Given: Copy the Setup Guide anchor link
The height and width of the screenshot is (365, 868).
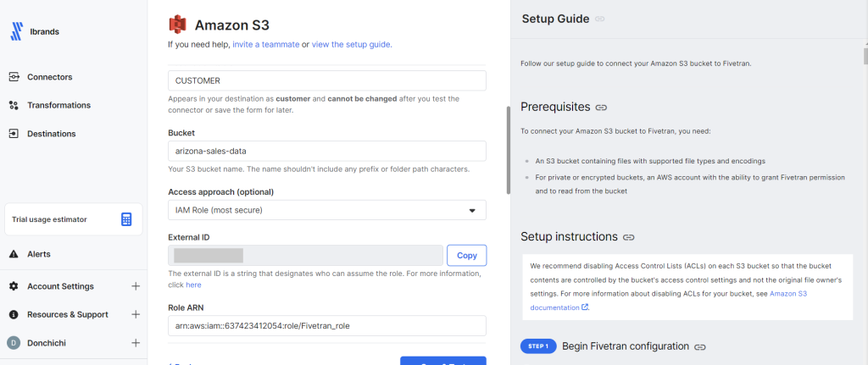Looking at the screenshot, I should click(600, 19).
